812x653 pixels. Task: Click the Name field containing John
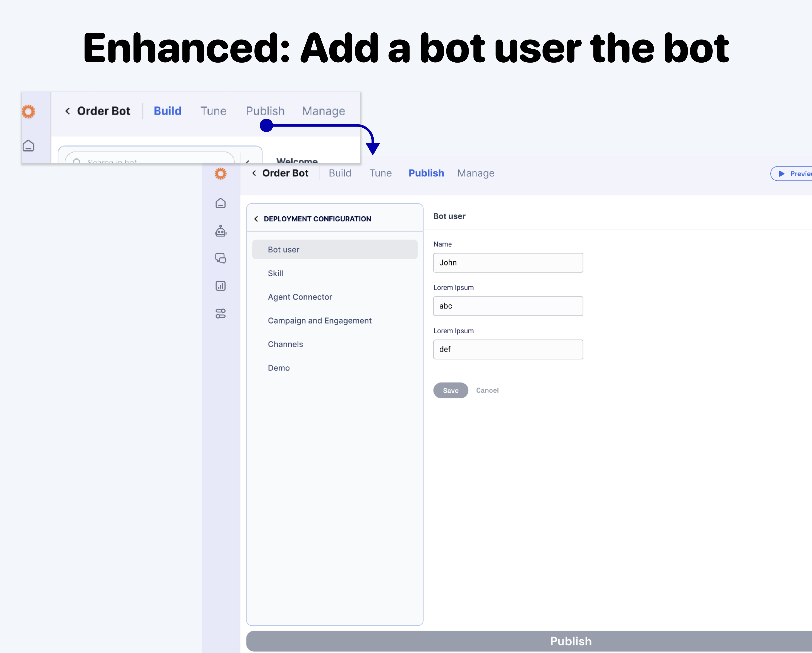508,263
